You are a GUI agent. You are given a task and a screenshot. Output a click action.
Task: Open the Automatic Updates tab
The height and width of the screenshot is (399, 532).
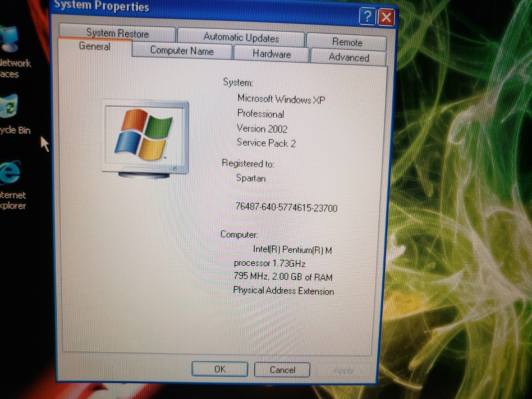241,37
